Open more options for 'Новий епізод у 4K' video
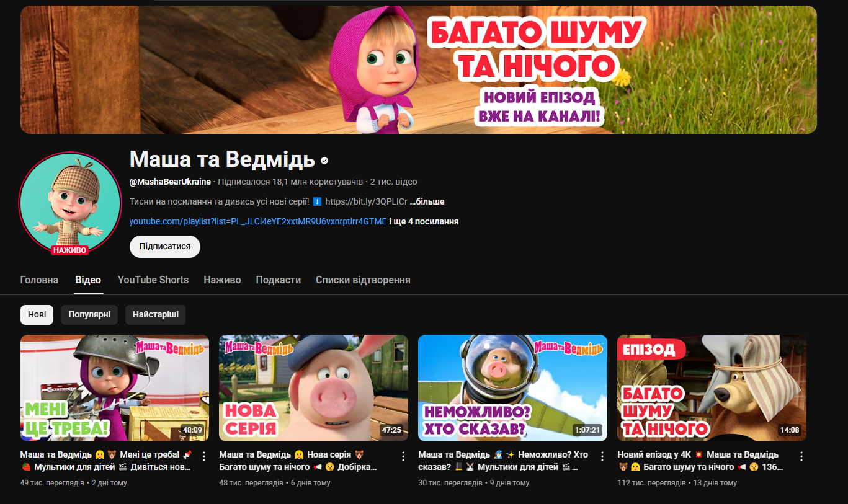The height and width of the screenshot is (504, 848). pos(801,456)
